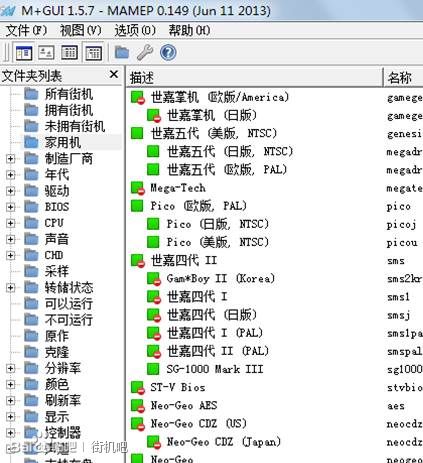The height and width of the screenshot is (463, 423).
Task: Open the 文件(F) menu
Action: tap(26, 31)
